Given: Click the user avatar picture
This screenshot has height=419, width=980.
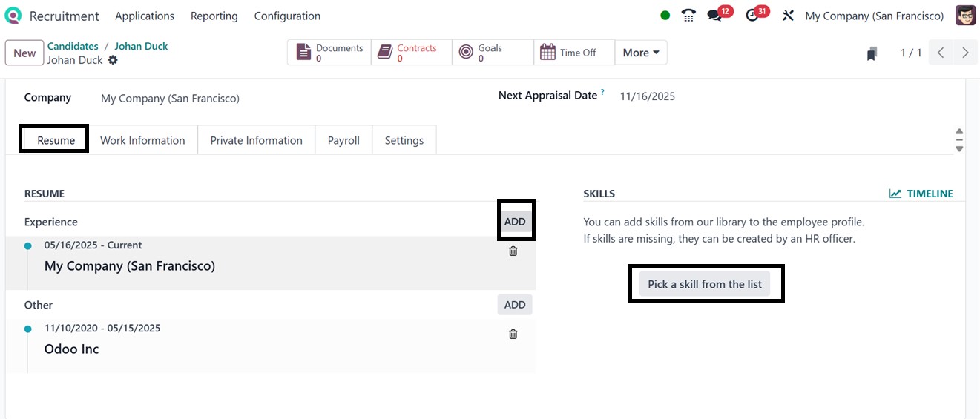Looking at the screenshot, I should coord(965,16).
